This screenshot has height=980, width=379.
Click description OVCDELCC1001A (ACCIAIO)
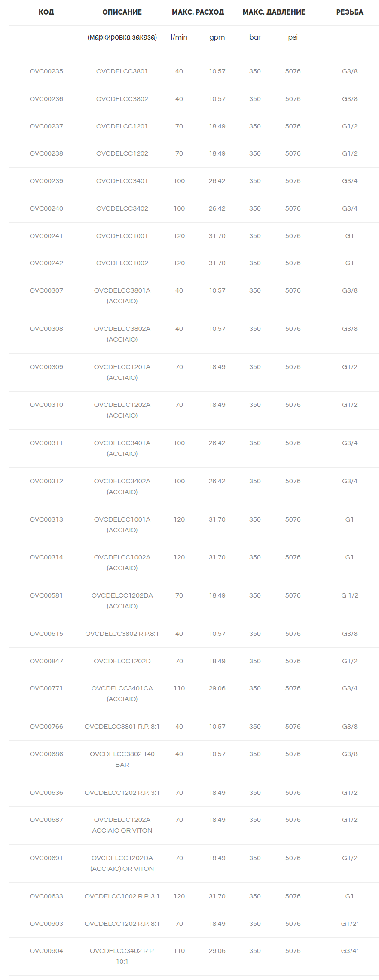pos(122,525)
